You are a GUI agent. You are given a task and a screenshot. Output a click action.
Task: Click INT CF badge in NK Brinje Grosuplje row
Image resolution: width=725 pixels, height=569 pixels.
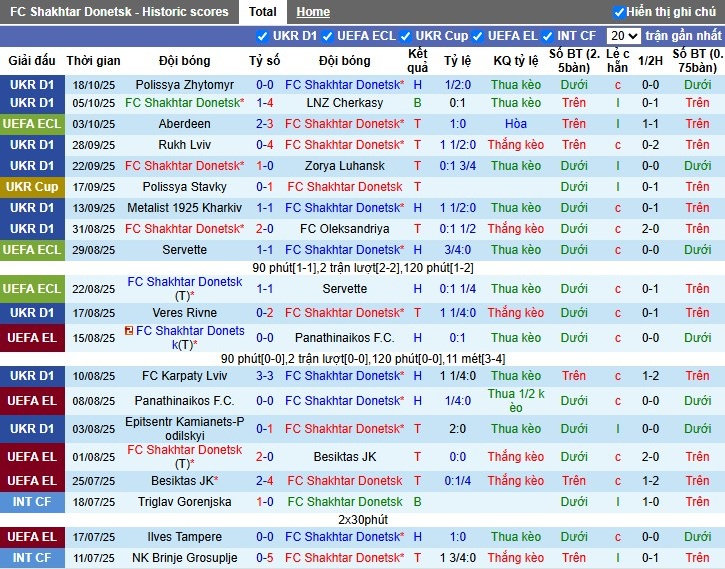pos(32,558)
